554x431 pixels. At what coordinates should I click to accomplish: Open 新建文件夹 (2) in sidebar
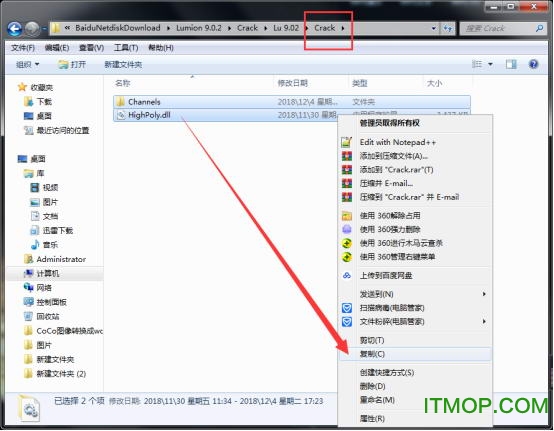(61, 374)
